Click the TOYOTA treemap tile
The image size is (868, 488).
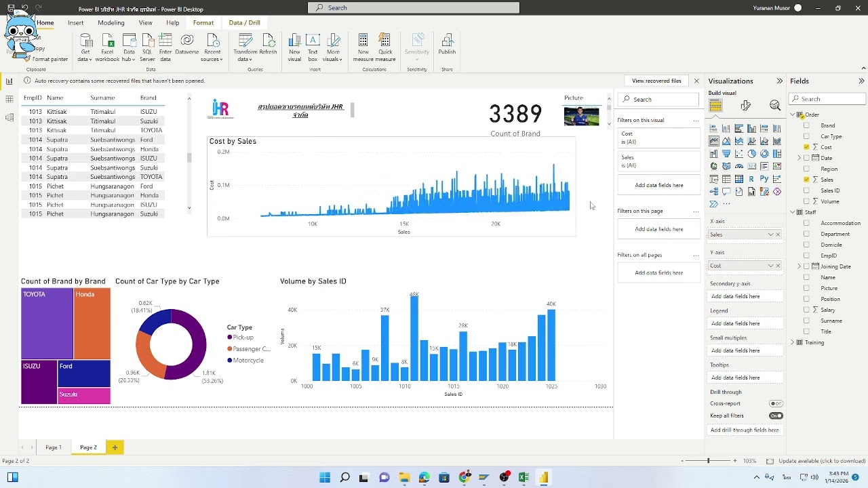pyautogui.click(x=47, y=323)
